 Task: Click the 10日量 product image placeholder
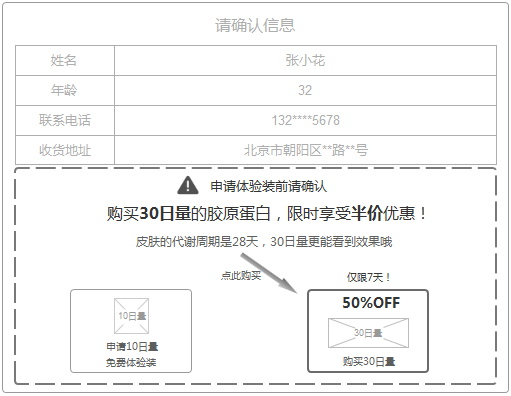131,316
